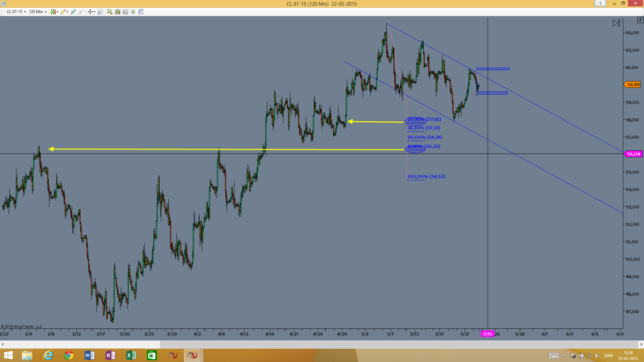This screenshot has height=362, width=644.
Task: Select the crosshair cursor tool
Action: [91, 12]
